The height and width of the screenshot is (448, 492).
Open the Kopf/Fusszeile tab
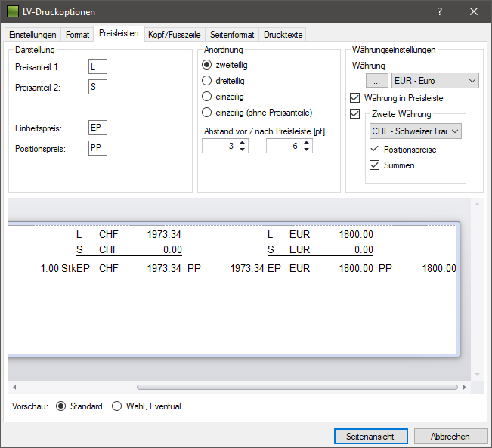click(174, 35)
